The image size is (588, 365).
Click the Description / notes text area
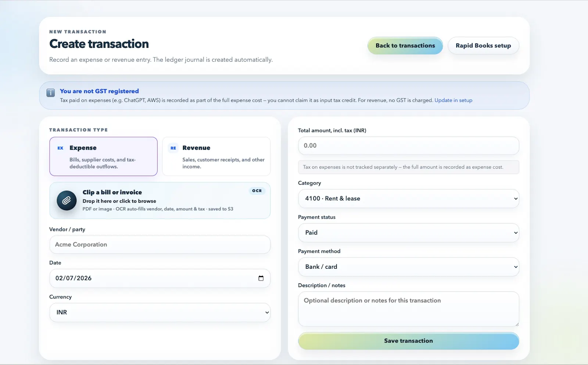pos(409,309)
